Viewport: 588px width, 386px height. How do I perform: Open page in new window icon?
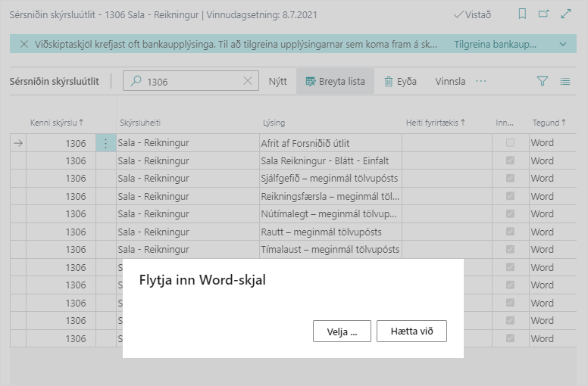pyautogui.click(x=543, y=14)
